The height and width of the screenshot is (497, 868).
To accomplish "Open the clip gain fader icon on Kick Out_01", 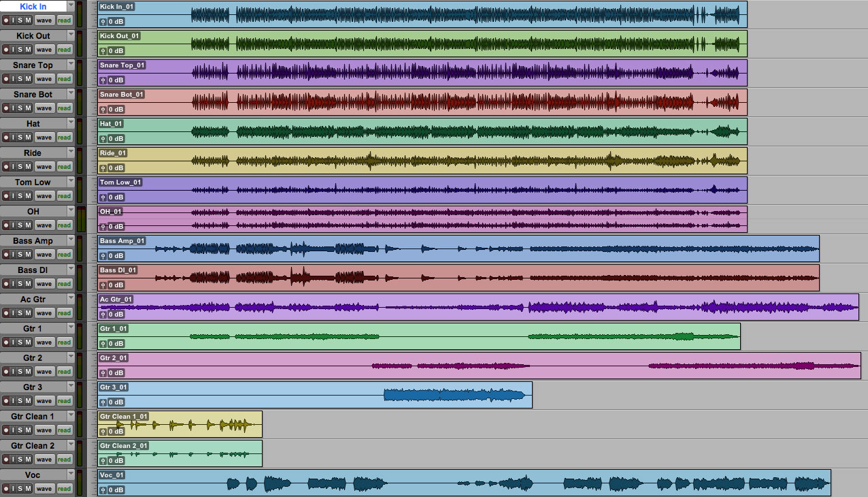I will click(104, 50).
